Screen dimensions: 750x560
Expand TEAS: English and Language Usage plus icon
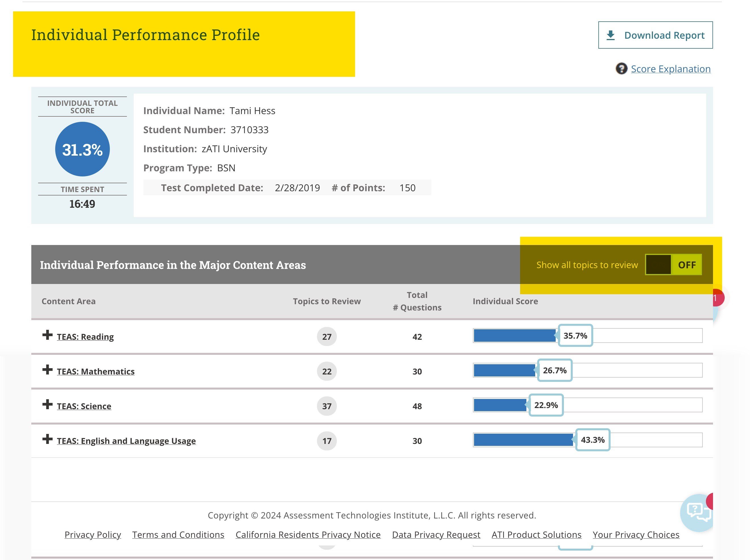coord(48,439)
